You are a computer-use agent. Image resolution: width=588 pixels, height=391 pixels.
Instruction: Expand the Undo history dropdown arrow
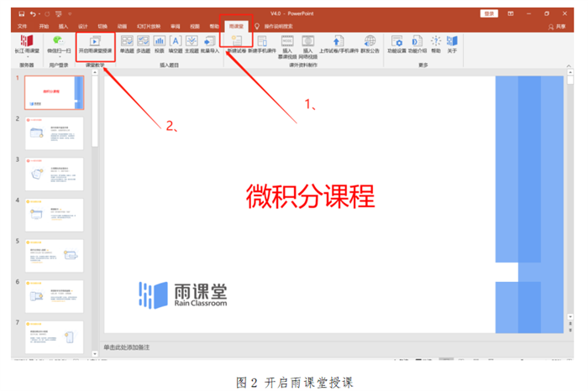coord(39,14)
